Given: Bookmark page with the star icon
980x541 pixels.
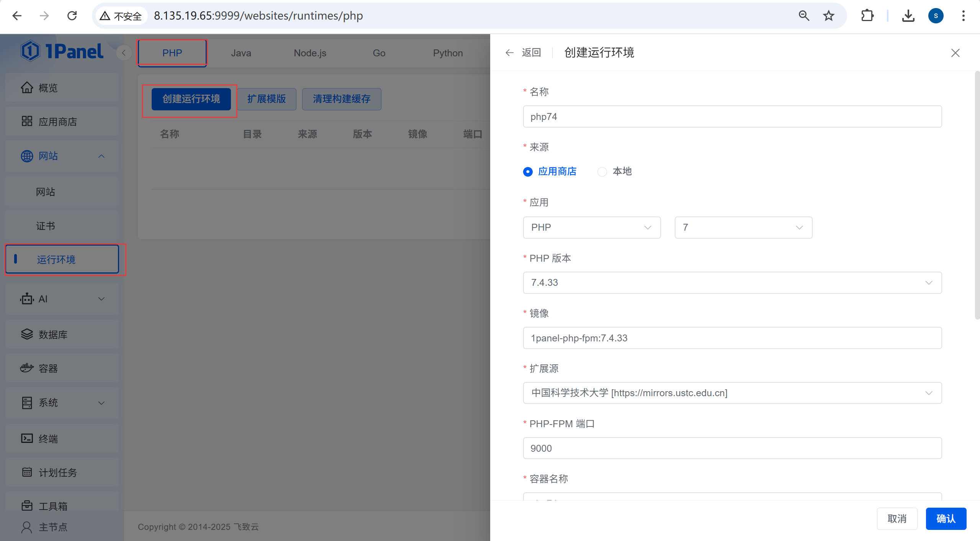Looking at the screenshot, I should coord(829,16).
